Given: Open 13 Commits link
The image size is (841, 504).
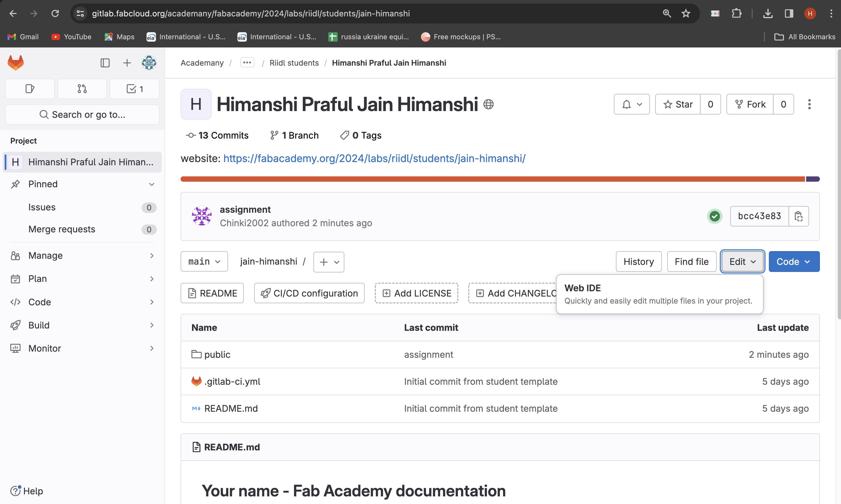Looking at the screenshot, I should point(217,135).
